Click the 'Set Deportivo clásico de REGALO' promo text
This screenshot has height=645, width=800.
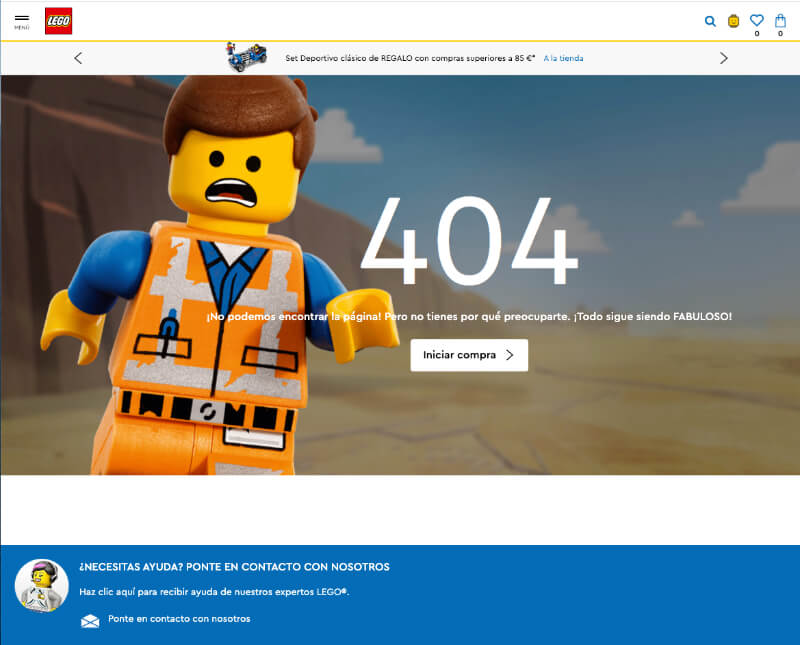pos(410,58)
